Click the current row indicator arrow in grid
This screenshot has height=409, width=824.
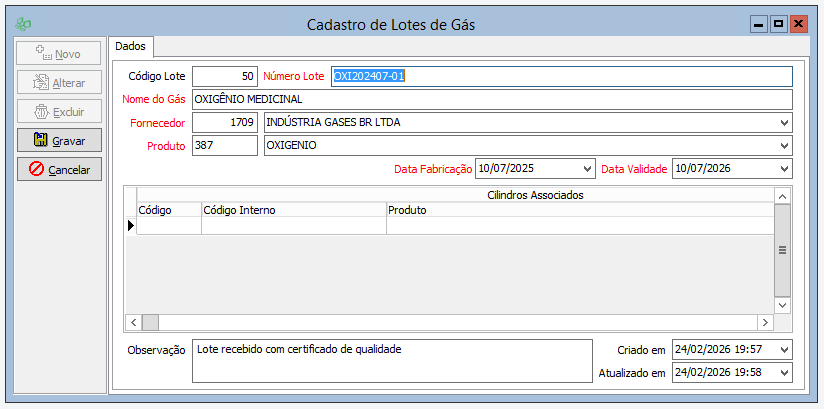[130, 226]
